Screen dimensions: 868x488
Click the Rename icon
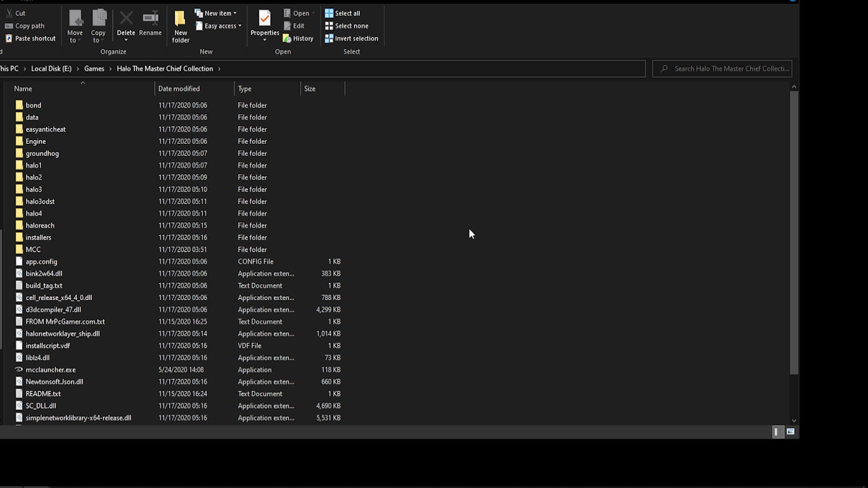(x=150, y=18)
